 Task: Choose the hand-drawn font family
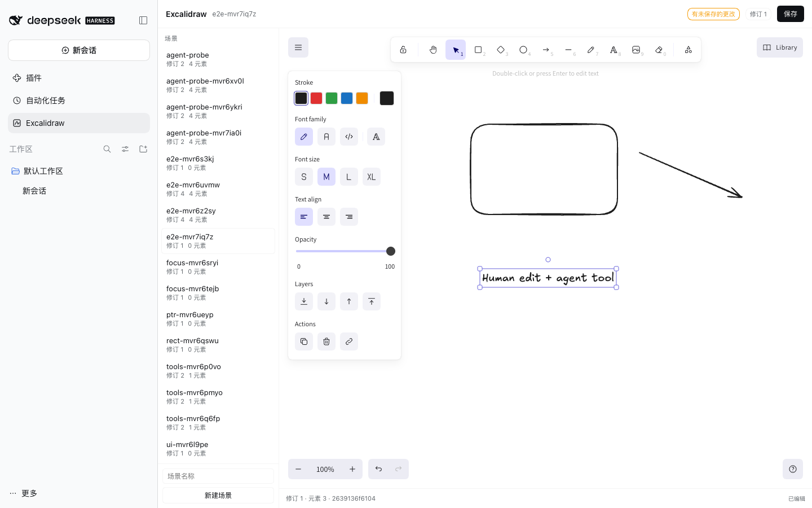[304, 137]
